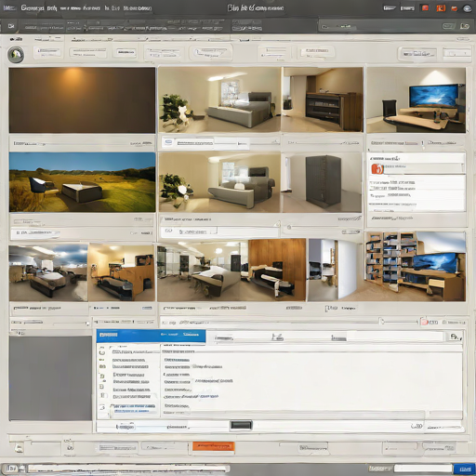Image resolution: width=476 pixels, height=476 pixels.
Task: Click the red icon beside the long timeline slider
Action: [x=424, y=322]
